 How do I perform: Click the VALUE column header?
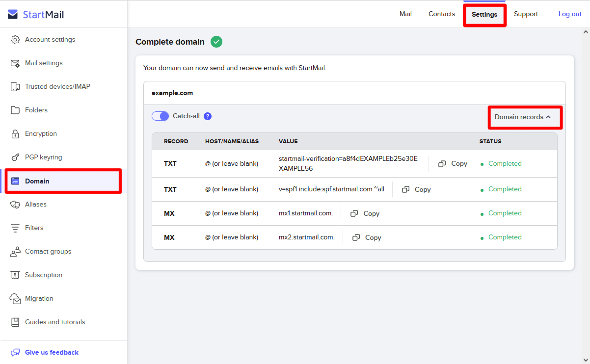[288, 141]
